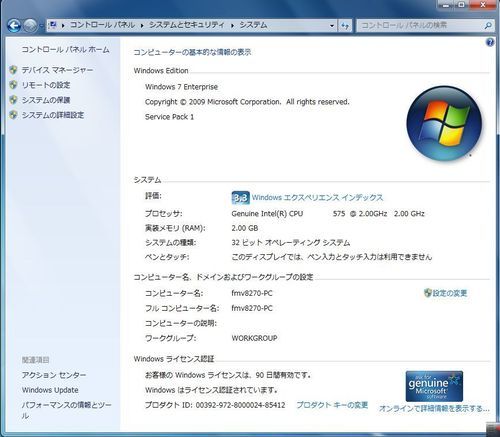Viewport: 500px width, 437px height.
Task: Click shield icon beside システムの保護
Action: click(13, 100)
